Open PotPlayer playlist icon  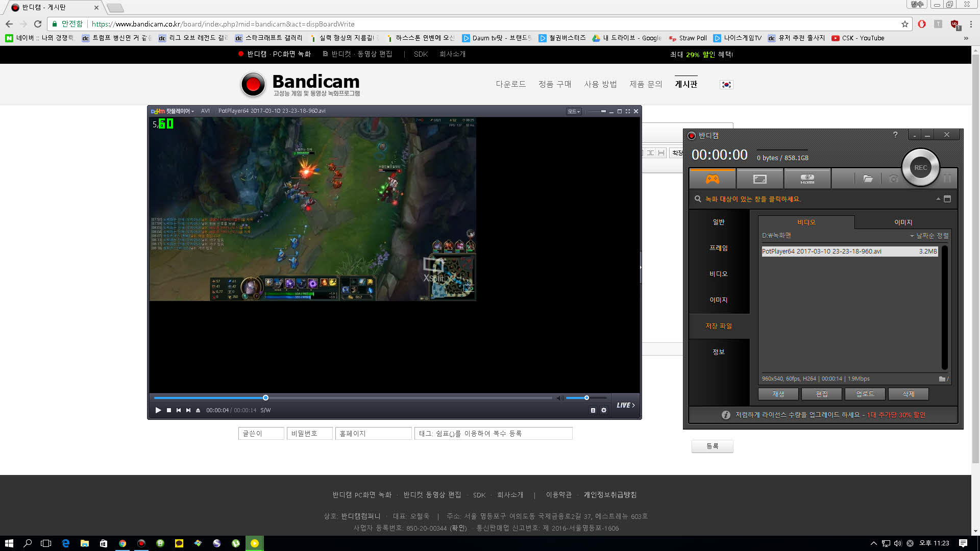593,410
